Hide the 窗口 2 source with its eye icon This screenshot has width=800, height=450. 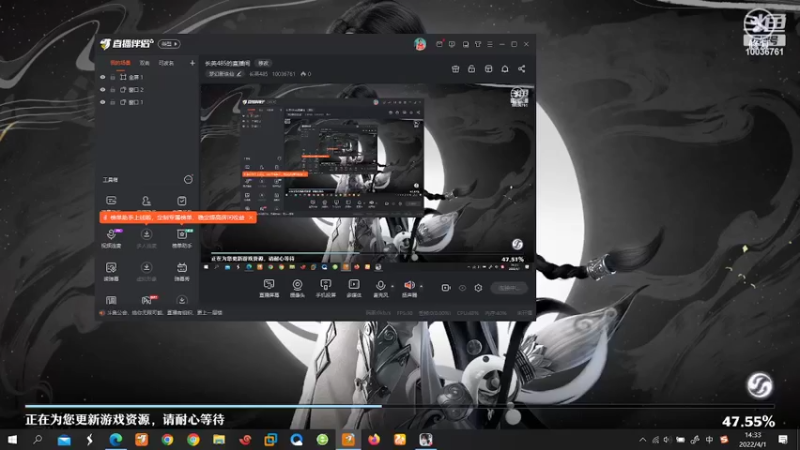pyautogui.click(x=103, y=90)
